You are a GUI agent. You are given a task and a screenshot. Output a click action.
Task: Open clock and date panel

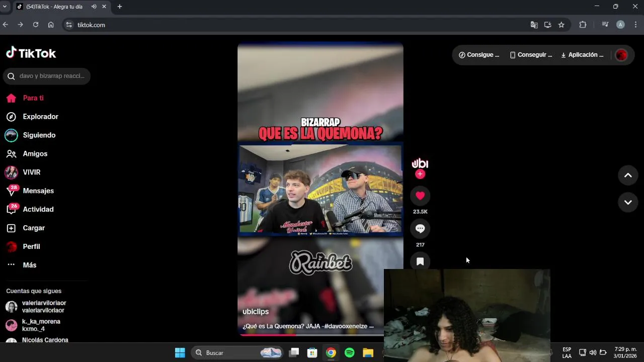(625, 352)
